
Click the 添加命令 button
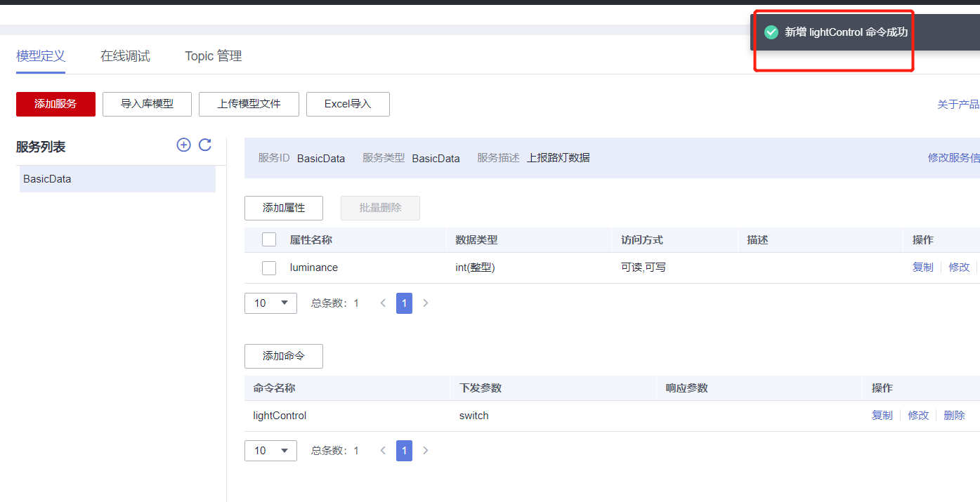coord(284,356)
